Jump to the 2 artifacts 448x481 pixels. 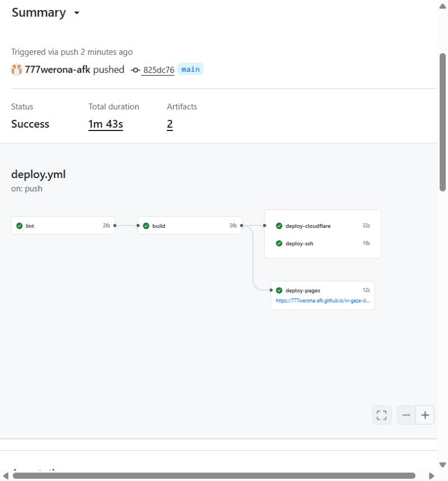pyautogui.click(x=170, y=124)
